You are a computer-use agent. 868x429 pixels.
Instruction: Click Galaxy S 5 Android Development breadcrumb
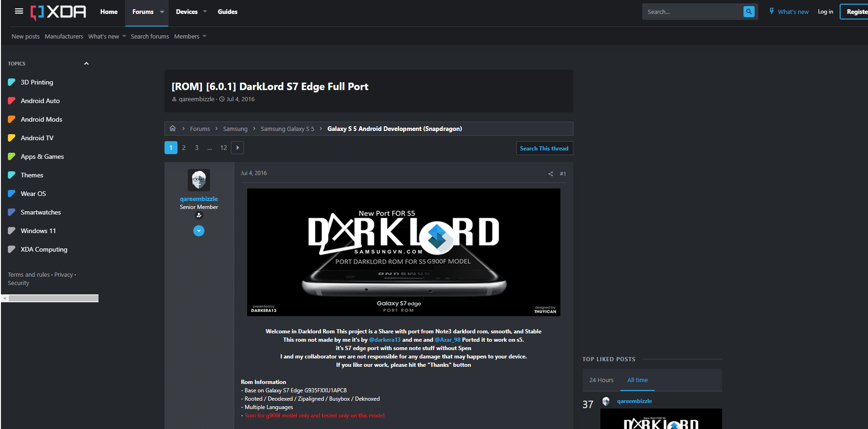(395, 129)
